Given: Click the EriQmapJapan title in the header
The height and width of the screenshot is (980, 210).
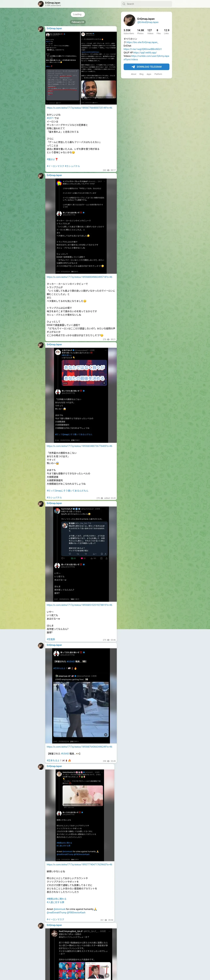Looking at the screenshot, I should pyautogui.click(x=53, y=3).
